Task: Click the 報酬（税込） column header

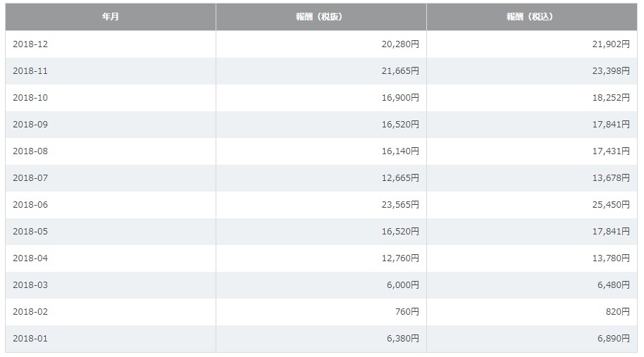Action: [531, 17]
